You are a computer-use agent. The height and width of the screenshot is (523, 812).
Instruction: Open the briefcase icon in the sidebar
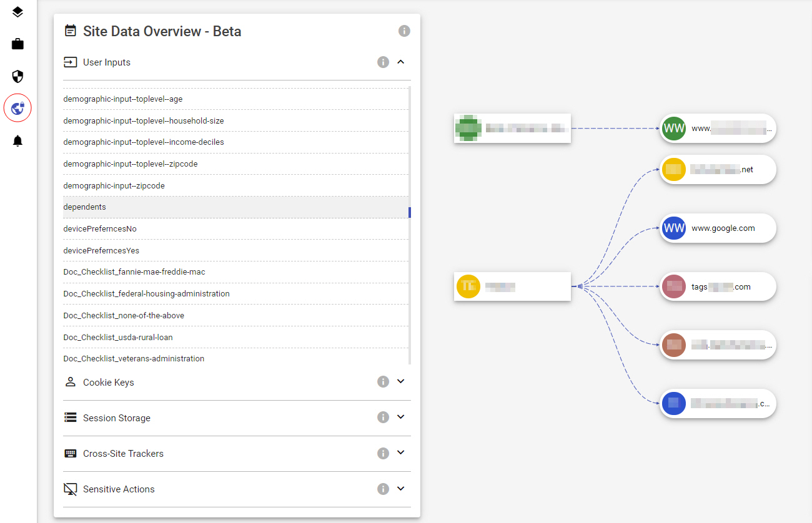point(17,44)
